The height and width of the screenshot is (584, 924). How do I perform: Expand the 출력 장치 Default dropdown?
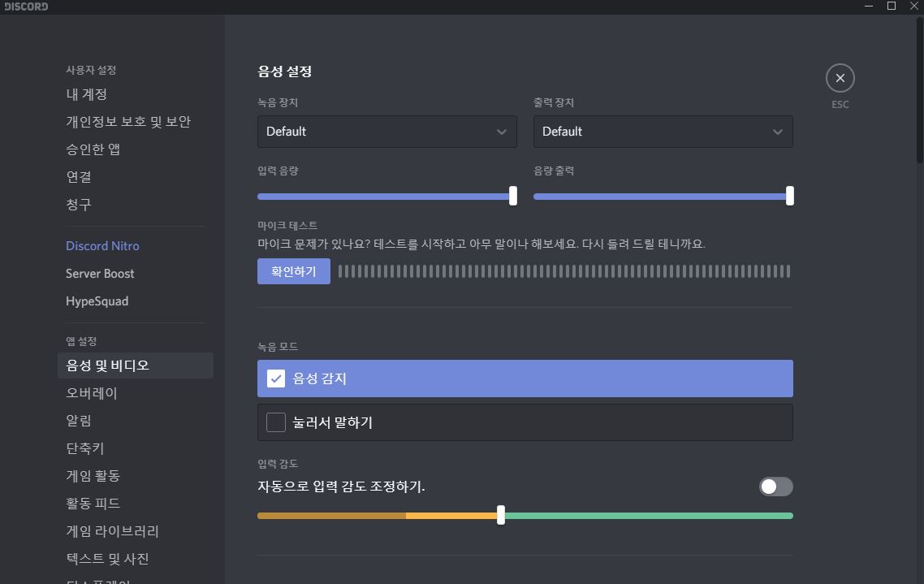[x=663, y=132]
